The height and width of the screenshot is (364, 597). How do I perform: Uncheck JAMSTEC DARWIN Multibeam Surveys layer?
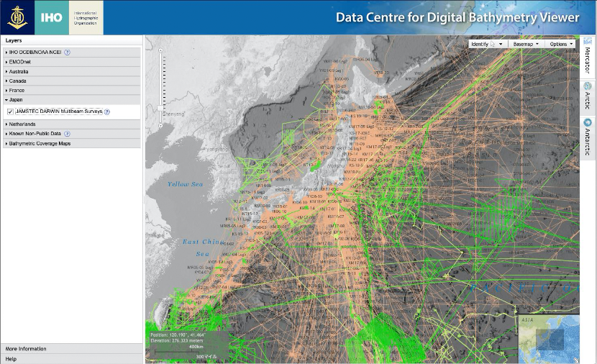coord(10,112)
